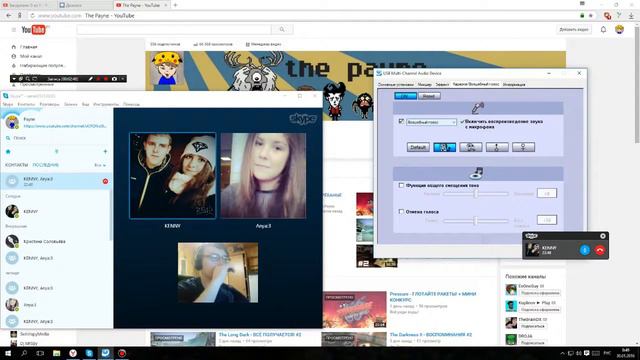Adjust the voice cancellation slider handle

coord(476,221)
